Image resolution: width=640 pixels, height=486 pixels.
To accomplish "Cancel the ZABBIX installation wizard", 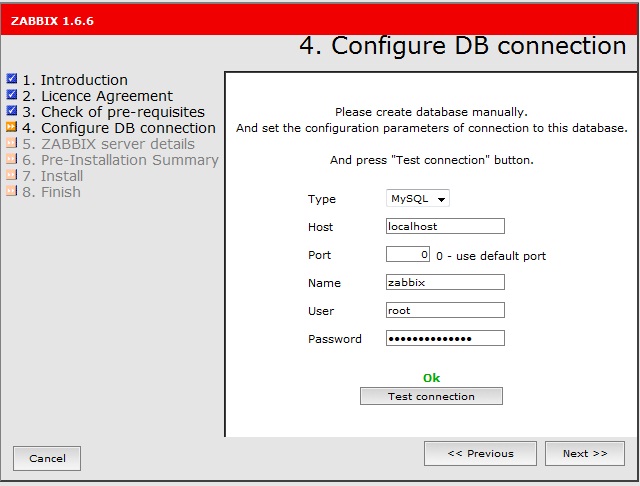I will point(47,459).
